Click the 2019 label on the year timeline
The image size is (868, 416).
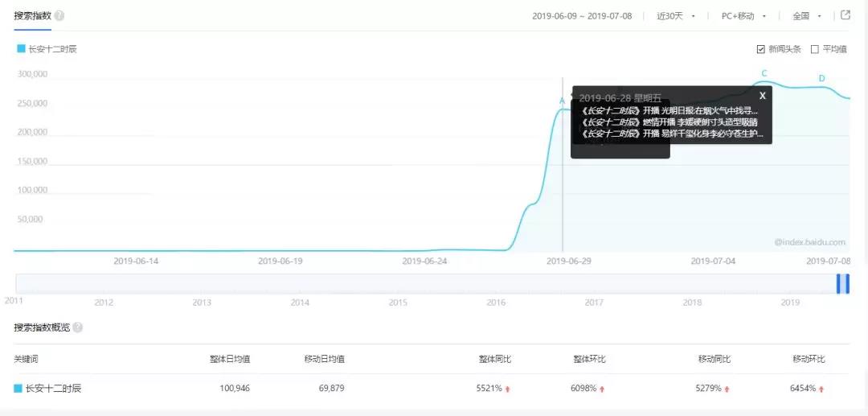[x=791, y=303]
